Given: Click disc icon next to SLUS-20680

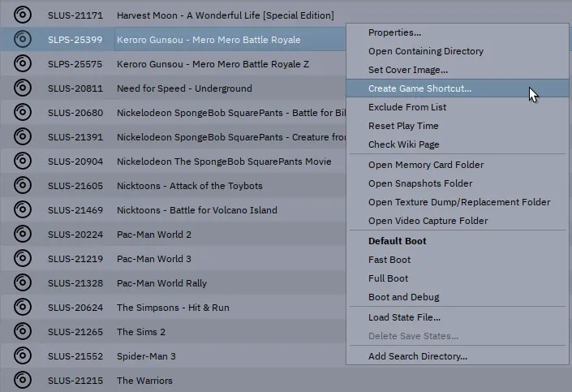Looking at the screenshot, I should click(23, 112).
